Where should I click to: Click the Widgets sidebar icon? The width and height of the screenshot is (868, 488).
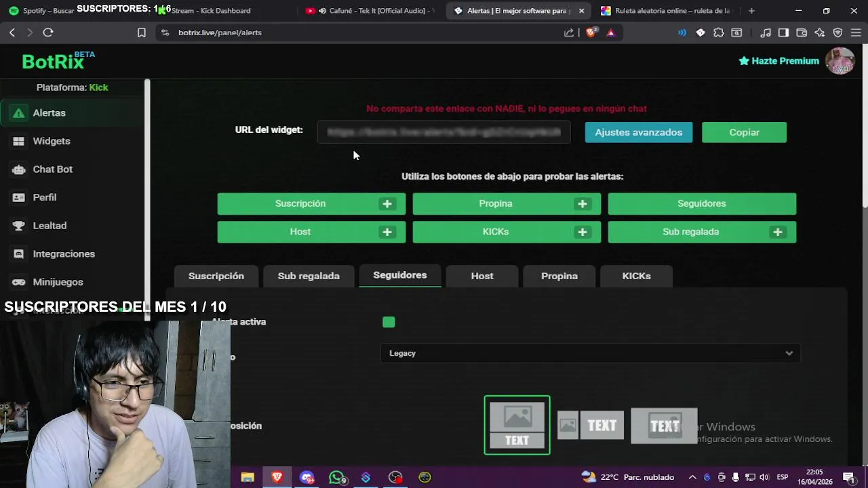(x=19, y=141)
